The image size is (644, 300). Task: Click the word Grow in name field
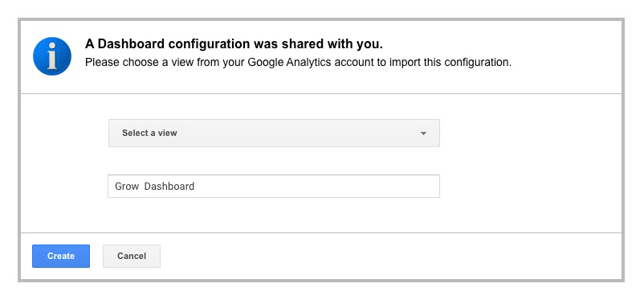(x=127, y=187)
